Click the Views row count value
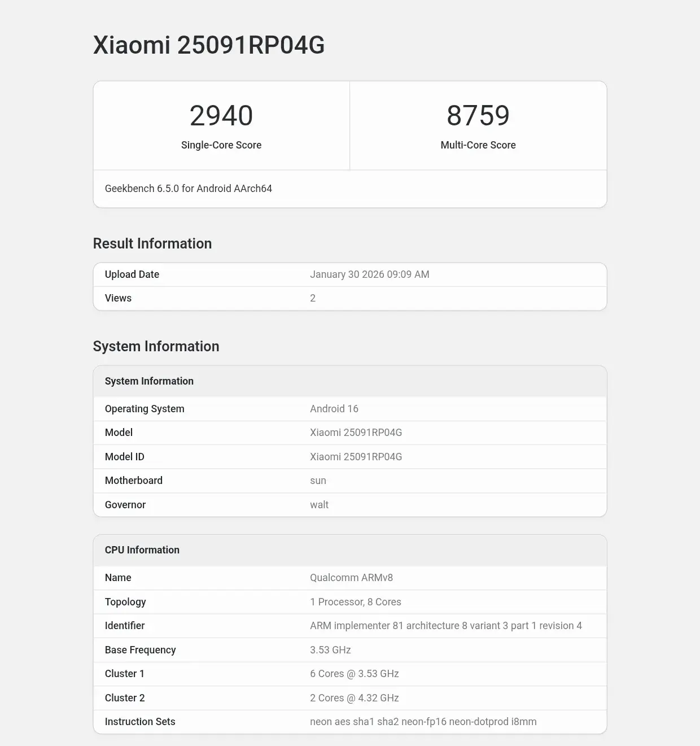Screen dimensions: 700x746 (313, 298)
